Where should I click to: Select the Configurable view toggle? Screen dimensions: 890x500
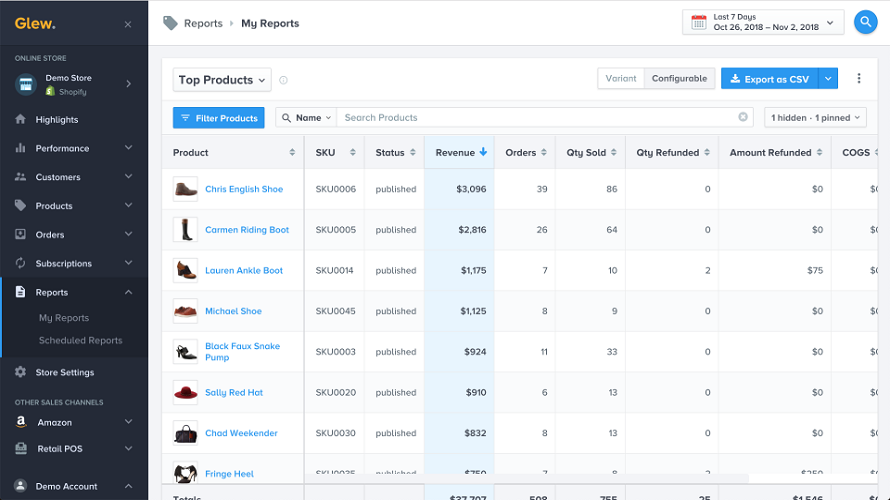pos(679,79)
